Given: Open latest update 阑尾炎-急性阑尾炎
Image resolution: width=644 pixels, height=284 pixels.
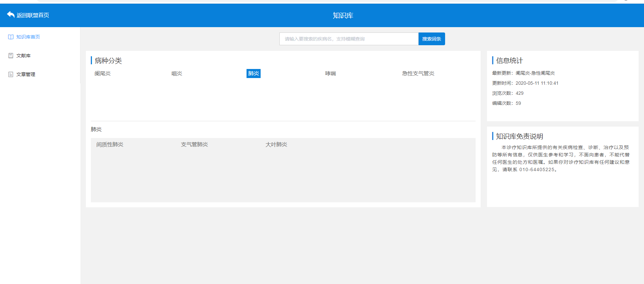Looking at the screenshot, I should 535,73.
